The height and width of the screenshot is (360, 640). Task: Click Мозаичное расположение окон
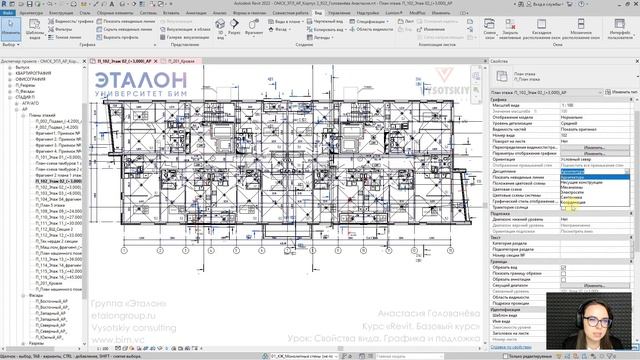point(581,29)
